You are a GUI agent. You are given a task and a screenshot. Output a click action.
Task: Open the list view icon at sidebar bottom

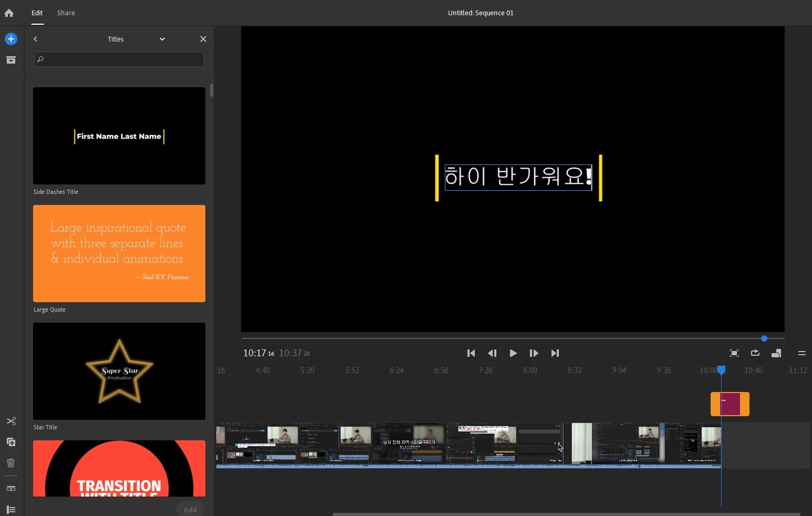[x=11, y=510]
